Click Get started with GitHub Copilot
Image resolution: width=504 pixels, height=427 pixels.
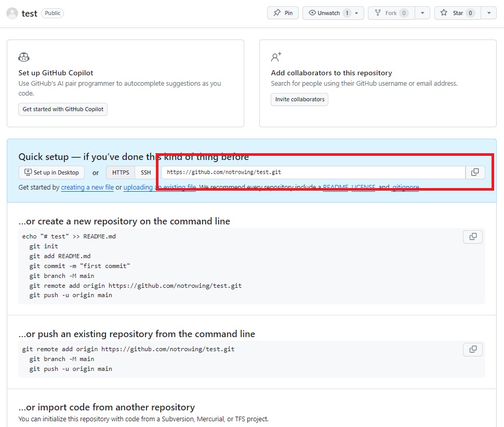click(63, 109)
